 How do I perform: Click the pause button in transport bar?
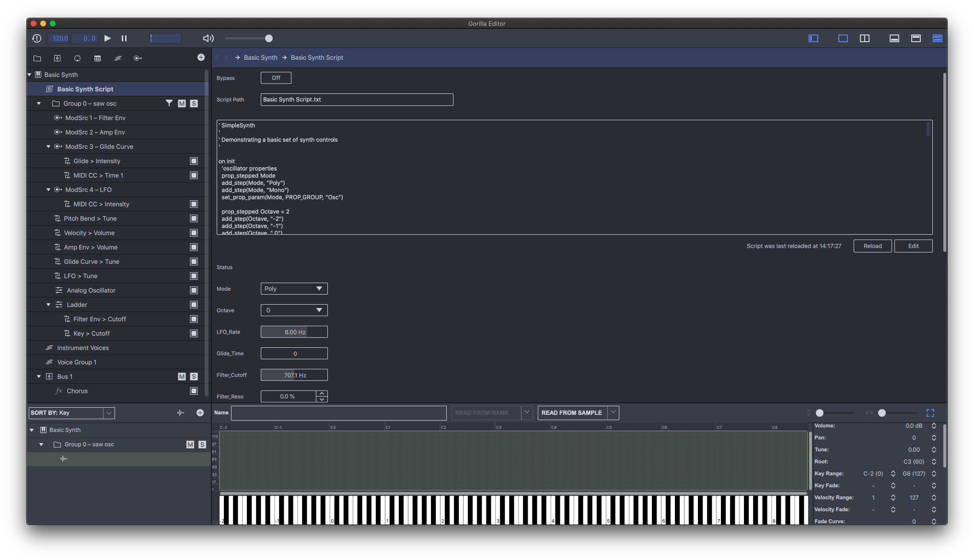pos(124,38)
